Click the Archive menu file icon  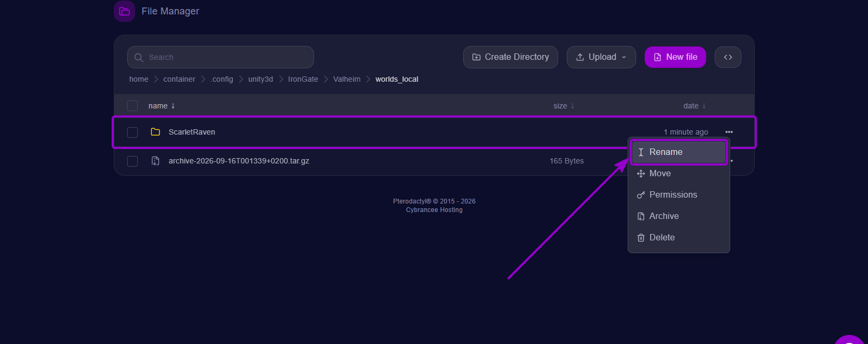(x=641, y=216)
